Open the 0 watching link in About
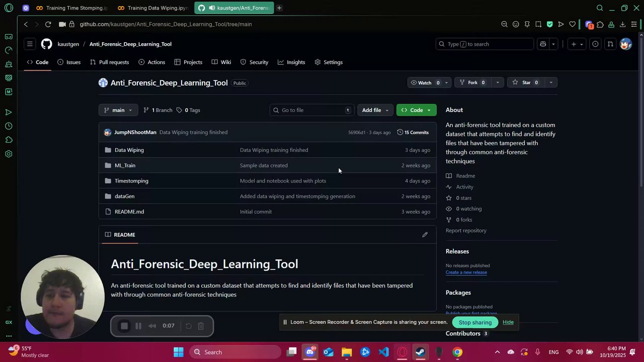The image size is (644, 362). [x=463, y=209]
